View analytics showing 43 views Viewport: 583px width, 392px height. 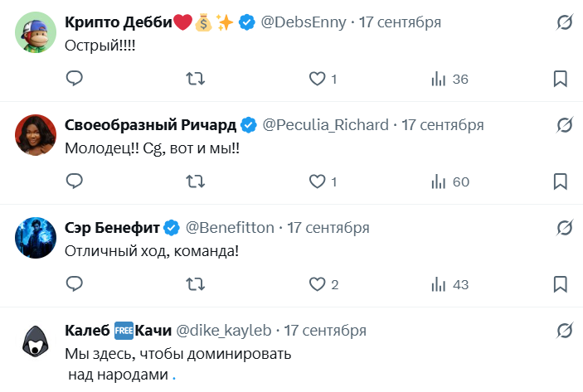(450, 284)
